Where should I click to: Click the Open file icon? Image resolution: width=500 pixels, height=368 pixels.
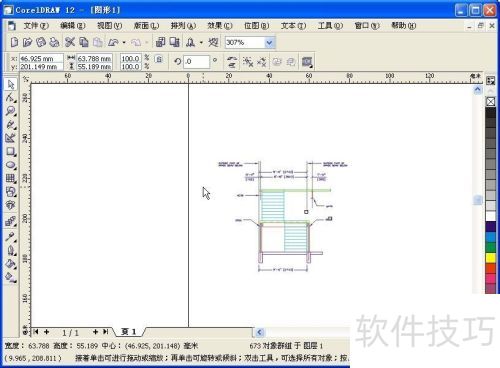[27, 42]
